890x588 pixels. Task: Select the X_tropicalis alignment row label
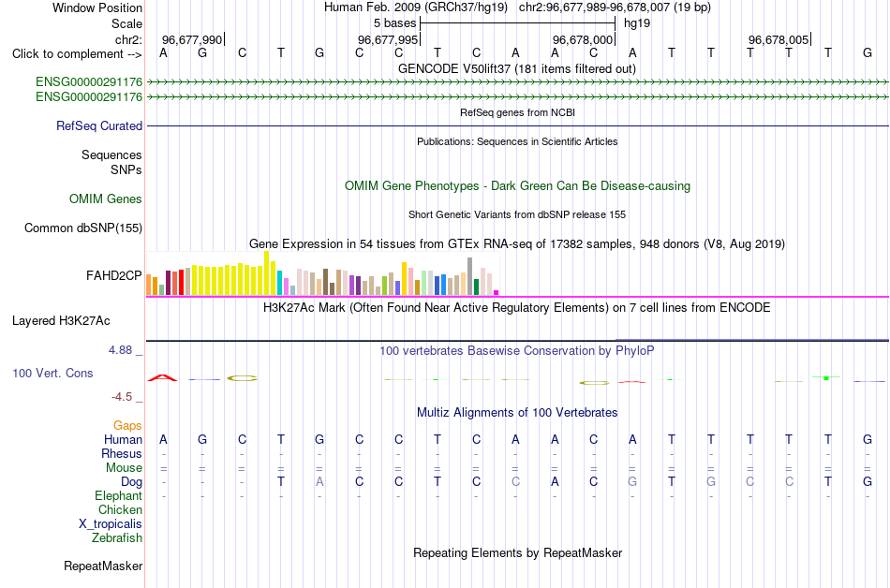[111, 524]
